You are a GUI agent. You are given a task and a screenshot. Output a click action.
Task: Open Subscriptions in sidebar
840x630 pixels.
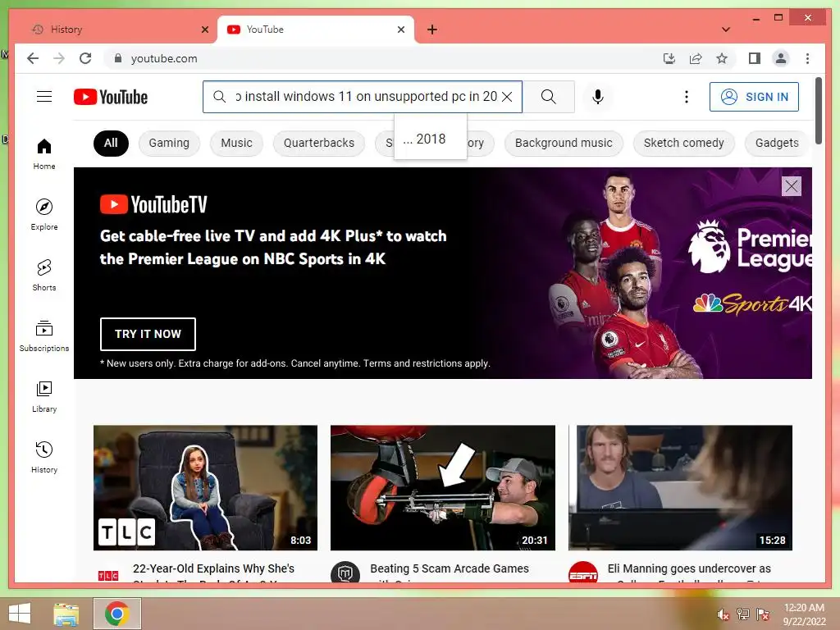(x=44, y=336)
